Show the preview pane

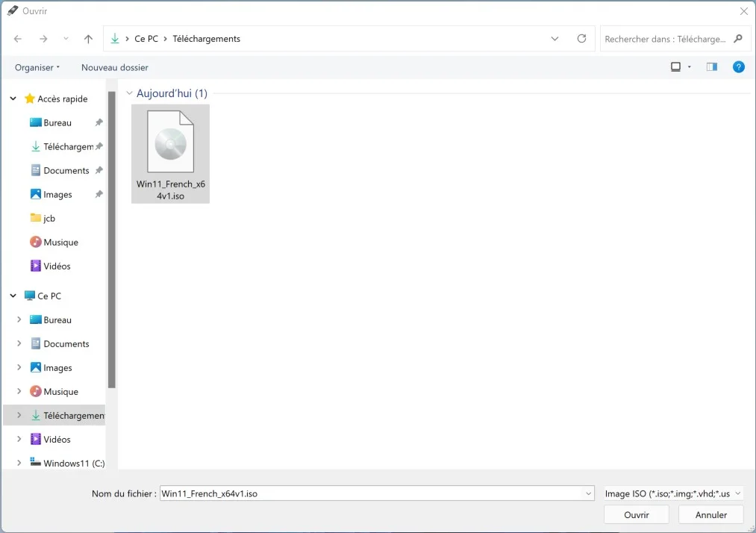710,66
